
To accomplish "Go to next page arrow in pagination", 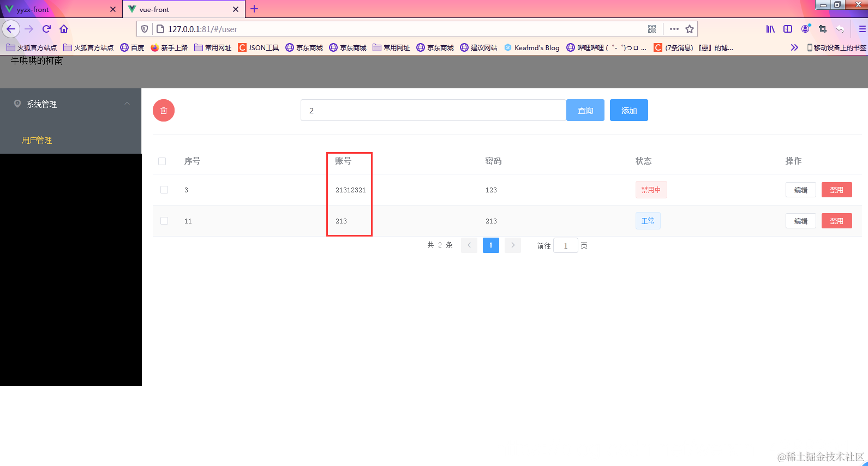I will 513,245.
